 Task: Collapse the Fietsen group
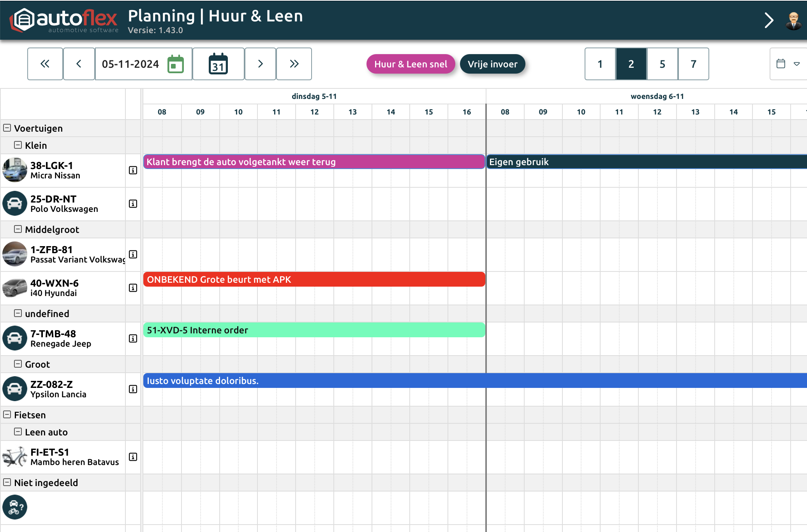(7, 414)
